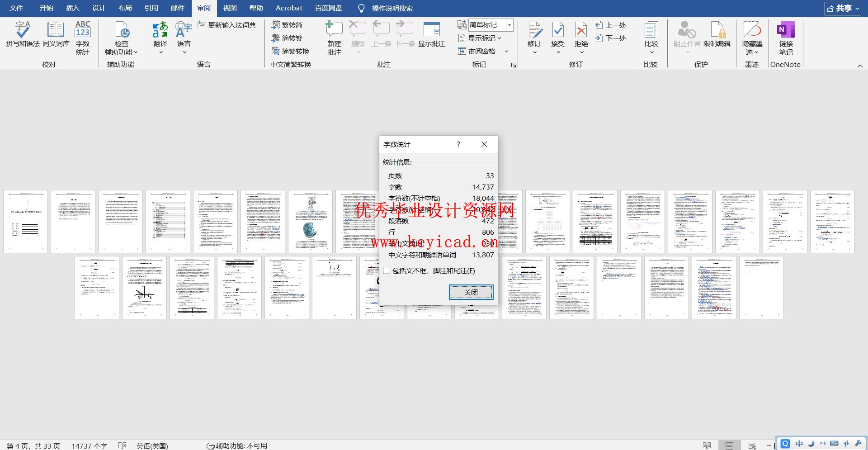Click the Close (关闭) button in word count dialog
This screenshot has height=450, width=868.
click(x=471, y=292)
